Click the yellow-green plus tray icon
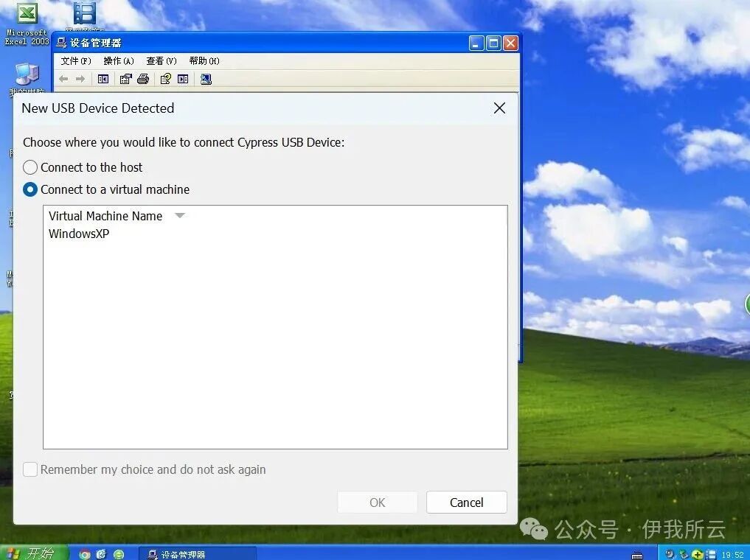This screenshot has width=750, height=560. pos(698,554)
